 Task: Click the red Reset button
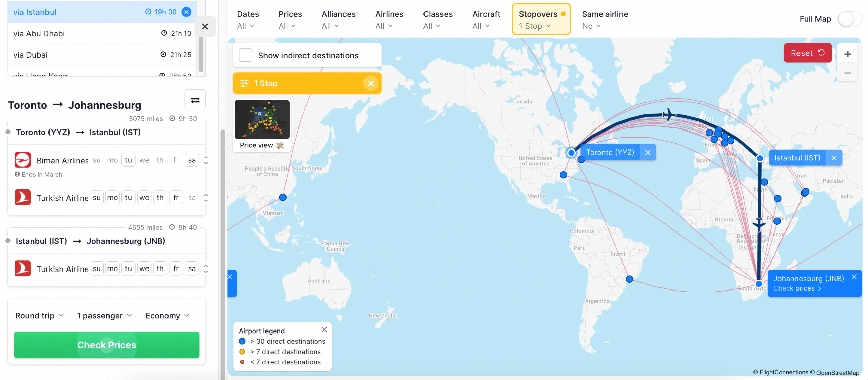point(807,53)
